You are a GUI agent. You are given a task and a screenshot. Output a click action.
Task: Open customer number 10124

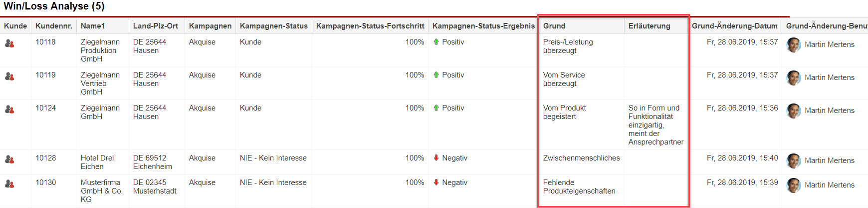point(46,108)
